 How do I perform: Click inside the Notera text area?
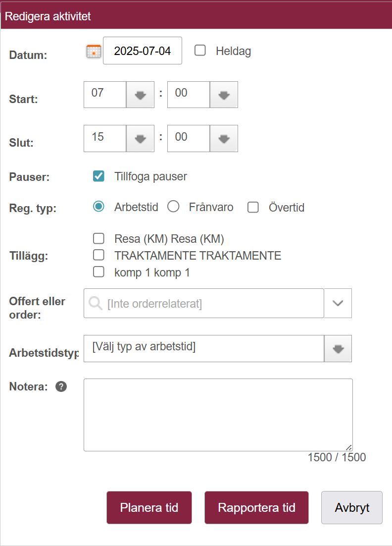point(218,415)
